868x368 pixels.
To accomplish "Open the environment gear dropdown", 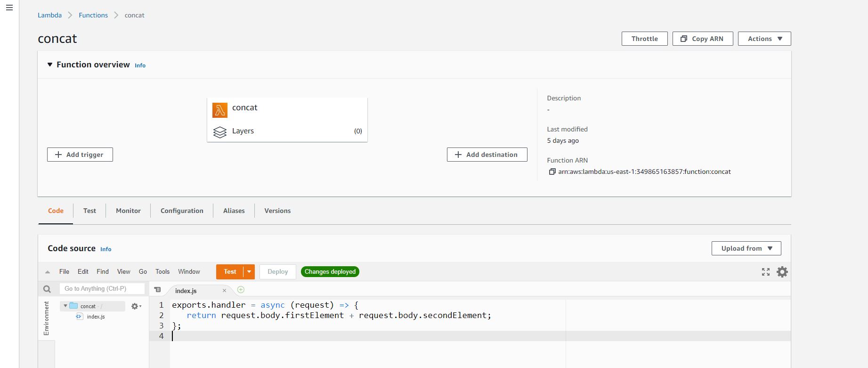I will (x=136, y=306).
